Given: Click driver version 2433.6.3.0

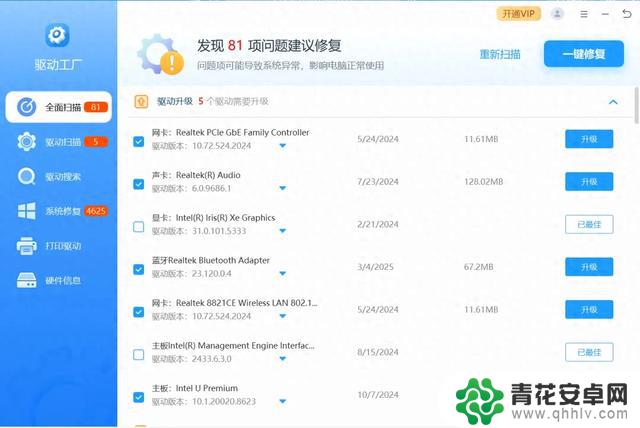Looking at the screenshot, I should [x=211, y=359].
